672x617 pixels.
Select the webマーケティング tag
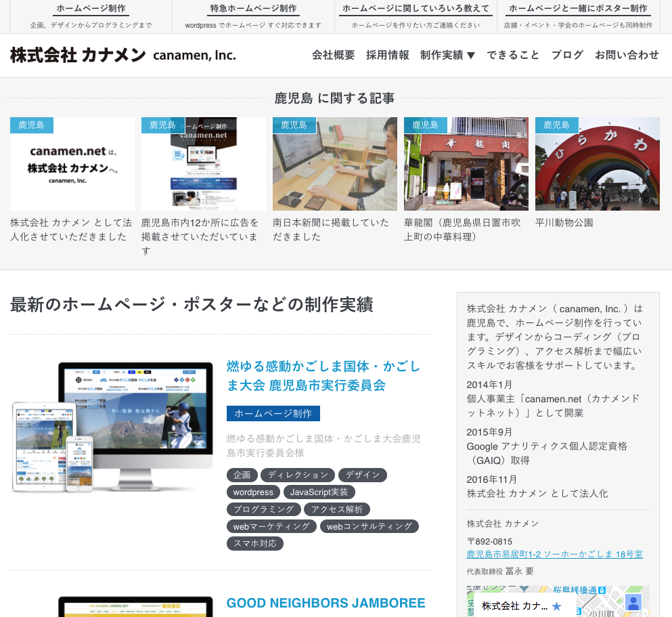(x=271, y=526)
